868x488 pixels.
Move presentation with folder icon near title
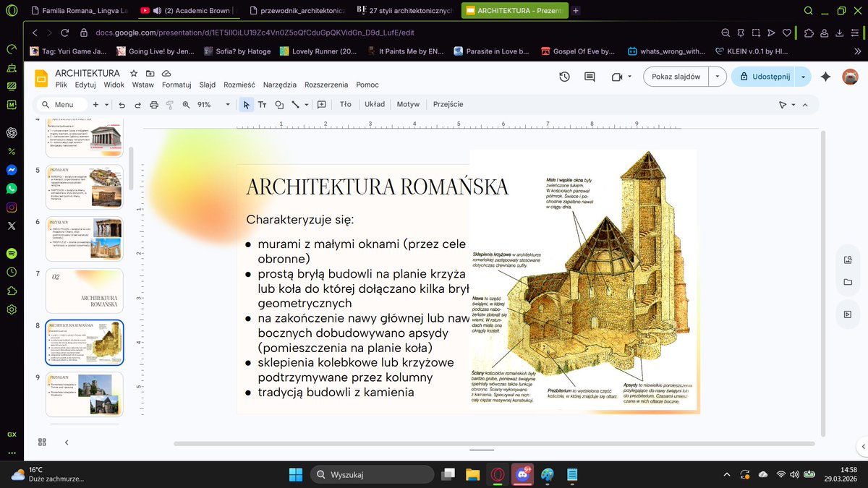pos(150,73)
